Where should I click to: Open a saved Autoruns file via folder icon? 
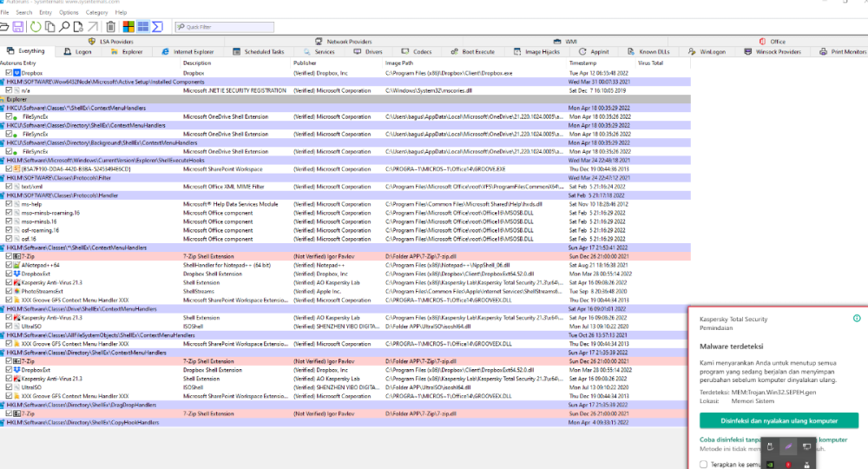(x=3, y=27)
